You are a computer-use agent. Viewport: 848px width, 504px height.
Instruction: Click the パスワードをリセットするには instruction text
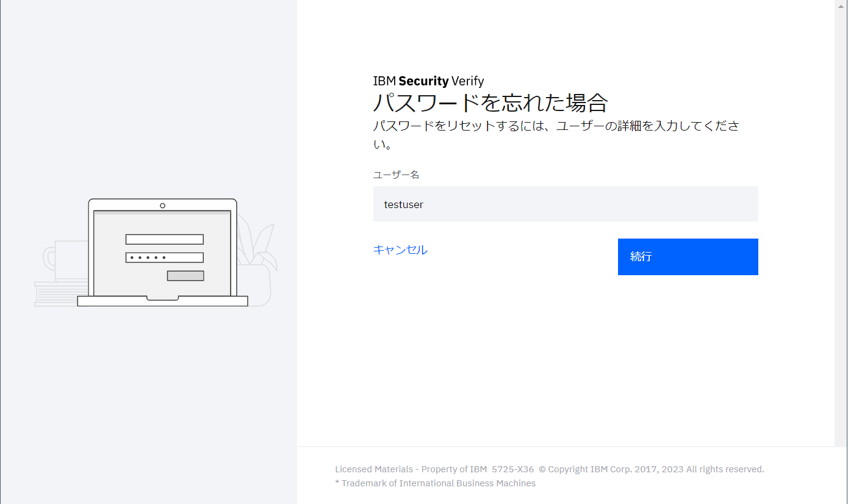[x=556, y=135]
